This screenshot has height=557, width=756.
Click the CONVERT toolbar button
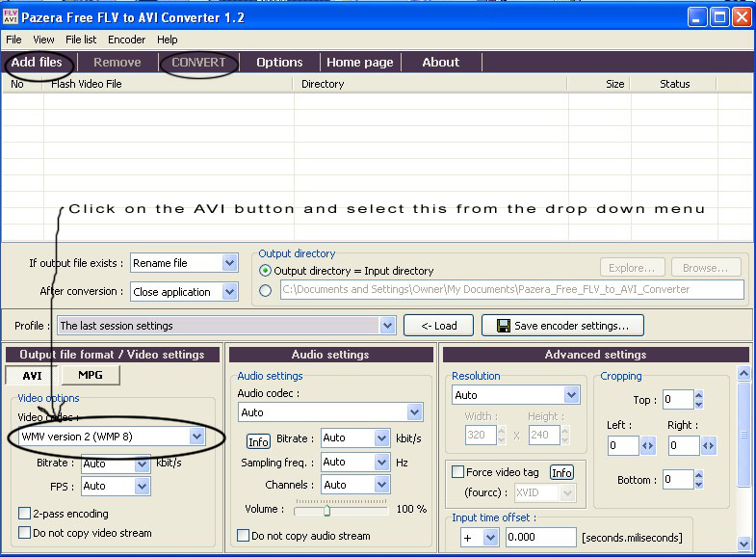pyautogui.click(x=198, y=63)
